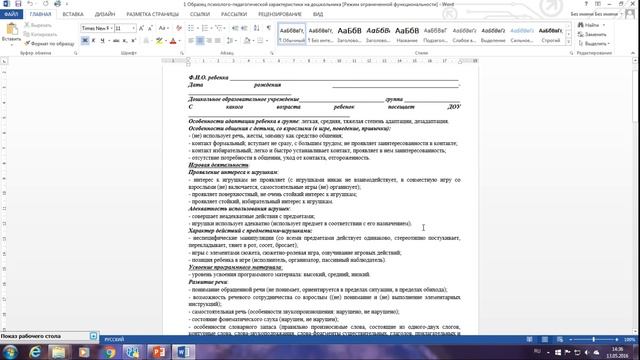Toggle strikethrough formatting

(x=116, y=40)
